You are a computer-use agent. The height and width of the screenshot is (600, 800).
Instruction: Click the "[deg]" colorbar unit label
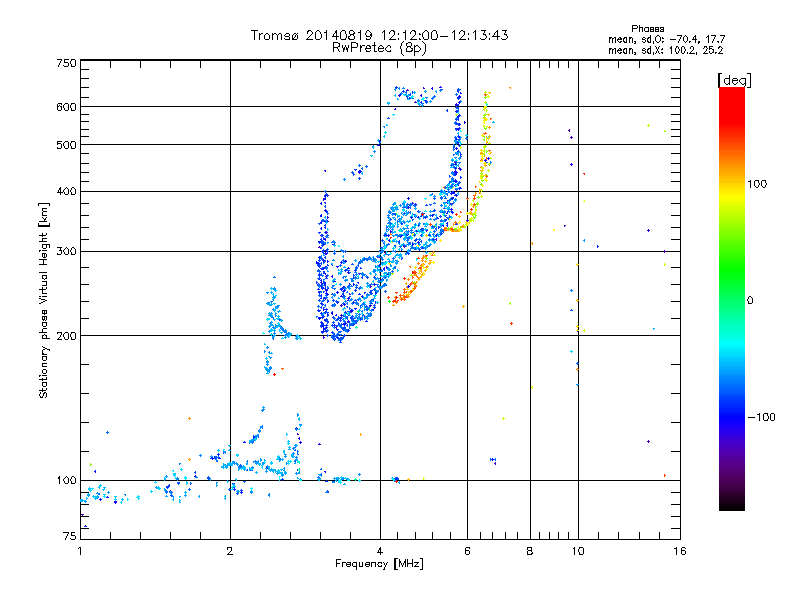tap(735, 80)
